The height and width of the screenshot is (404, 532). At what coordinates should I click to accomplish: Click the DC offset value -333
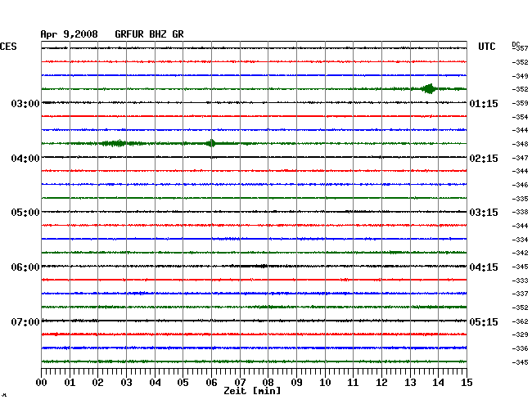point(520,281)
